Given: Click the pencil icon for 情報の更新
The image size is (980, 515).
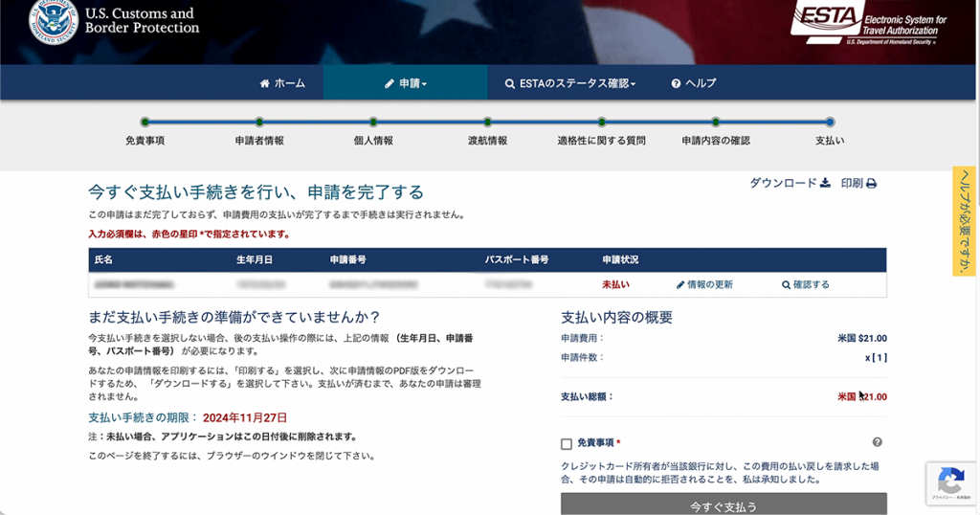Looking at the screenshot, I should pyautogui.click(x=681, y=285).
